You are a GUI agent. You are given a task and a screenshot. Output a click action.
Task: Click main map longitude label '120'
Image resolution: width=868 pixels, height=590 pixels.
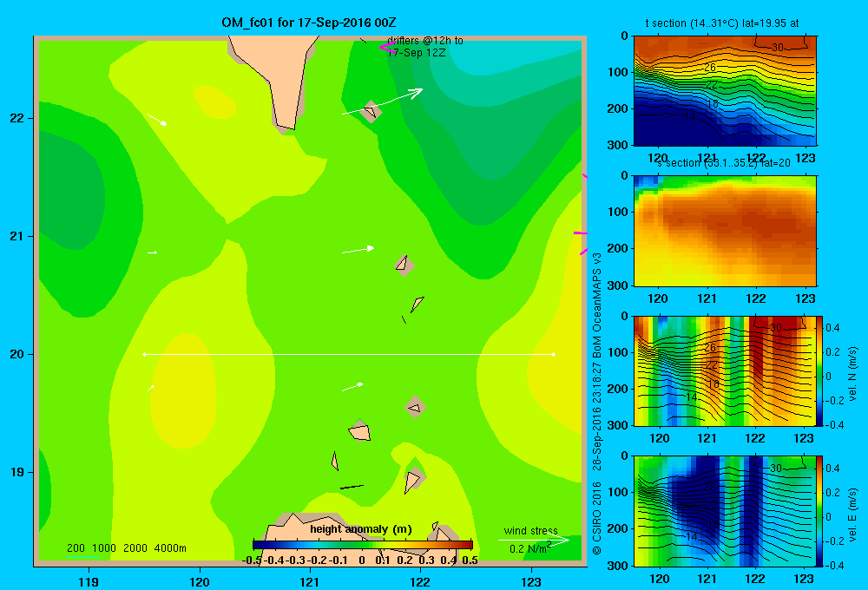point(200,581)
